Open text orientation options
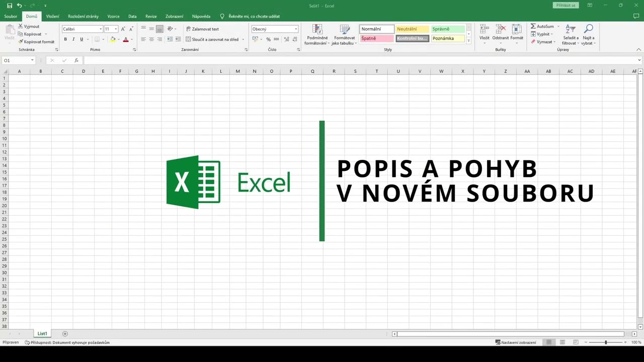644x362 pixels. pos(172,29)
